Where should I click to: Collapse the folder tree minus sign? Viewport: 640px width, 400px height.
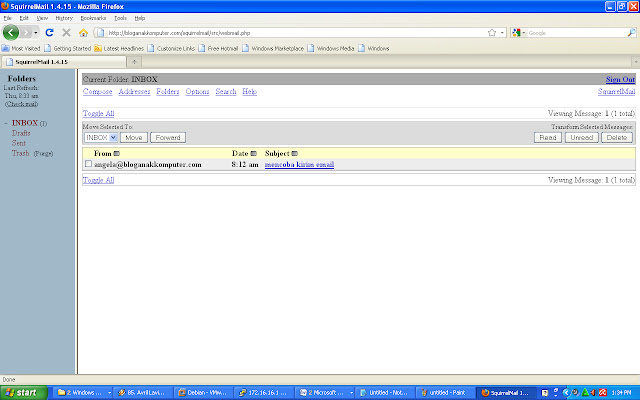[6, 123]
